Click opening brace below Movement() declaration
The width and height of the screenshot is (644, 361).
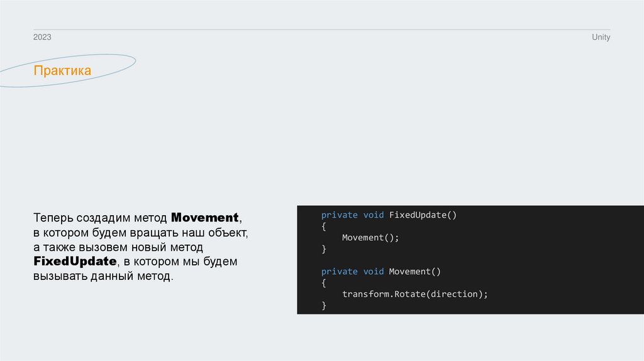coord(324,283)
